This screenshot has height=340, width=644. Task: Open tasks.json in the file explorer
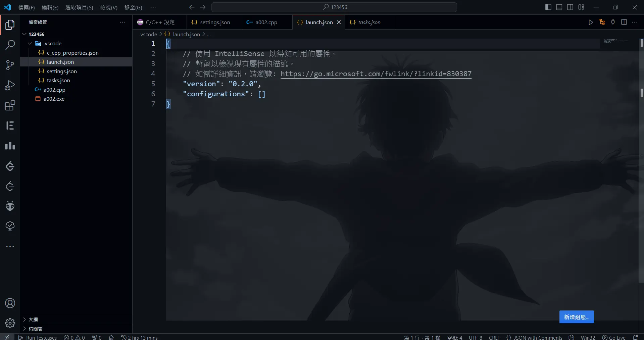[x=58, y=81]
